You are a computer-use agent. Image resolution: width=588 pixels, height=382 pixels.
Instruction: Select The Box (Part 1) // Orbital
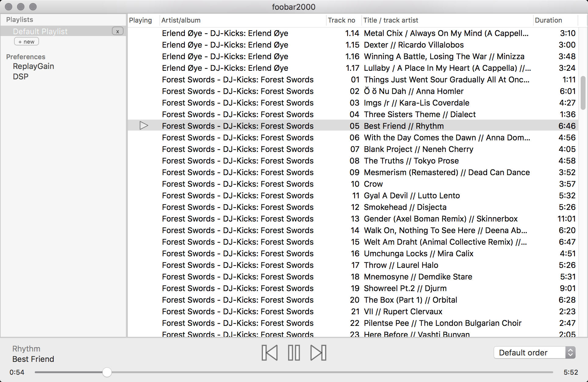pos(353,300)
